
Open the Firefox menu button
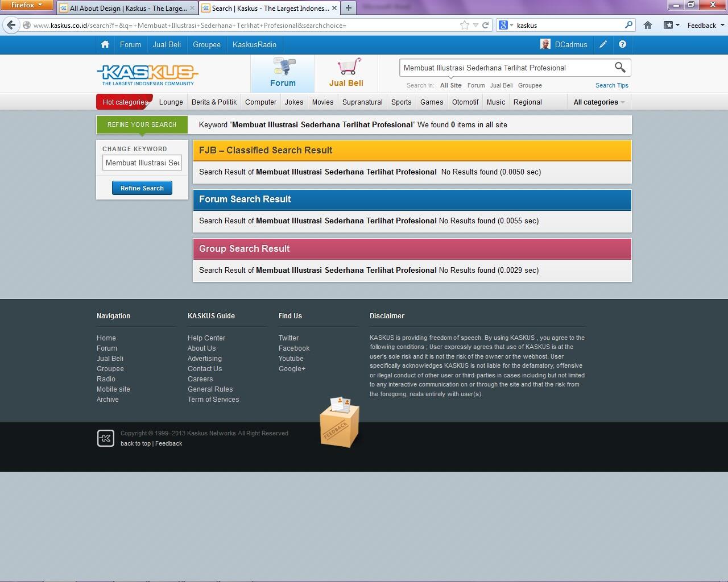(x=26, y=5)
